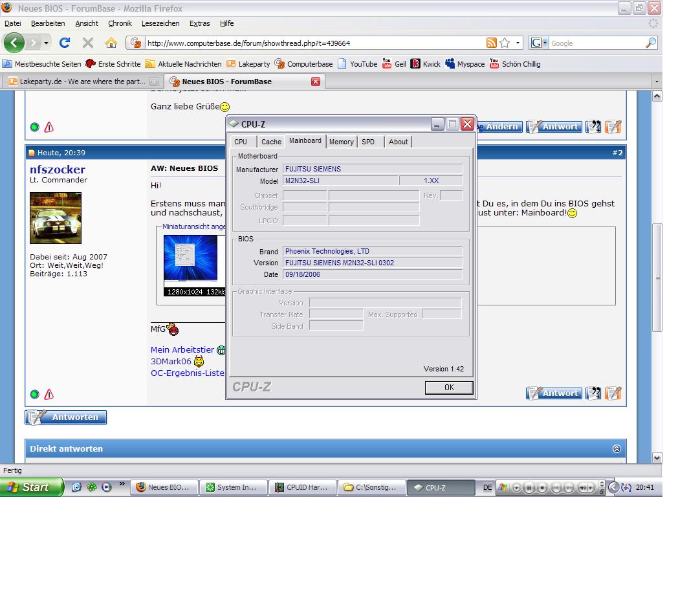Switch to About tab in CPU-Z
Viewport: 700px width, 605px height.
(x=398, y=142)
